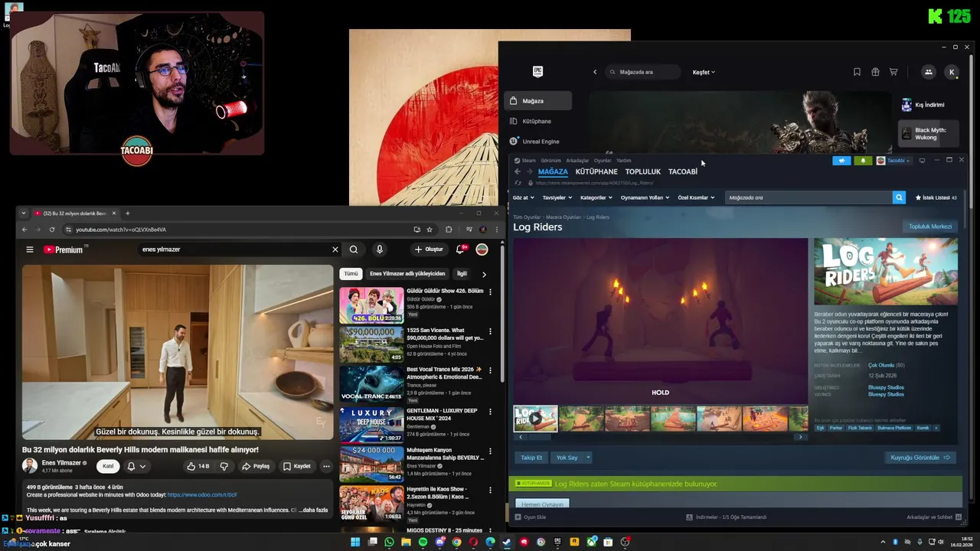This screenshot has height=551, width=980.
Task: Expand YouTube subscription bell dropdown
Action: [x=142, y=466]
